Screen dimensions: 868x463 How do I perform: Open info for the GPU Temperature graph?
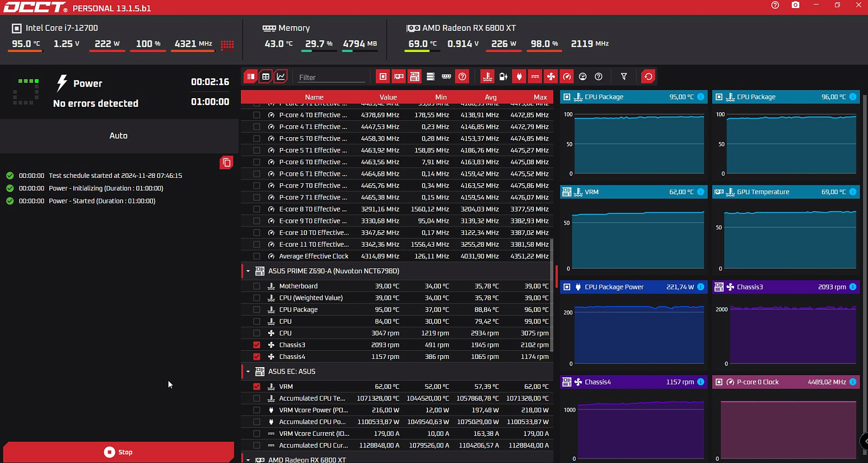click(x=853, y=192)
